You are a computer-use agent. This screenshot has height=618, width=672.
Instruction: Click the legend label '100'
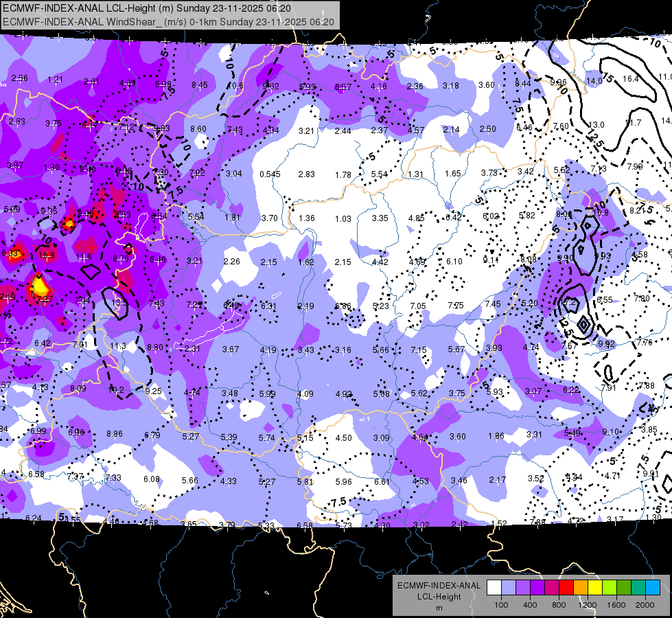pyautogui.click(x=501, y=605)
